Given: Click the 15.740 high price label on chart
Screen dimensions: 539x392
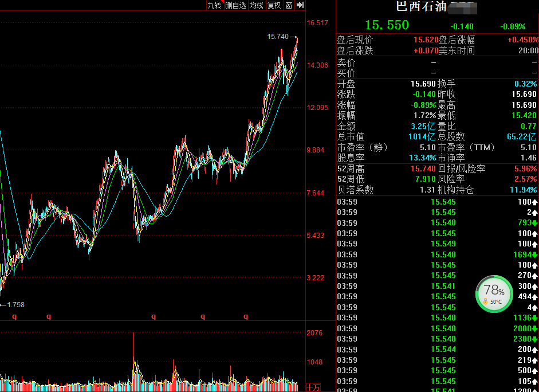Looking at the screenshot, I should [x=278, y=37].
